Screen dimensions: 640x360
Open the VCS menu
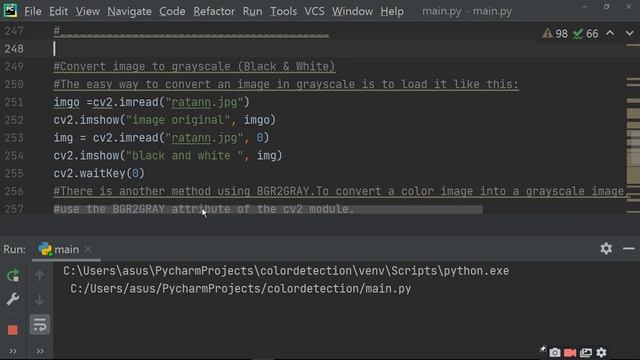coord(314,11)
